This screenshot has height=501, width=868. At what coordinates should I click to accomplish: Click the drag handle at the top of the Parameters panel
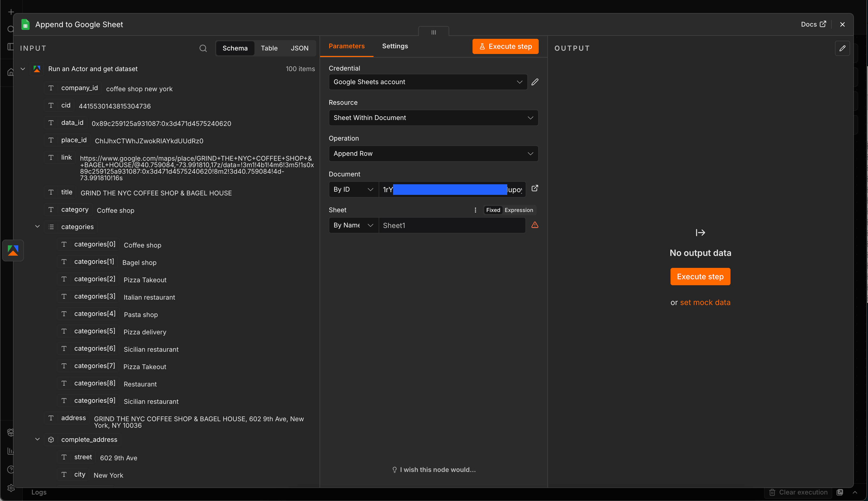(x=433, y=32)
